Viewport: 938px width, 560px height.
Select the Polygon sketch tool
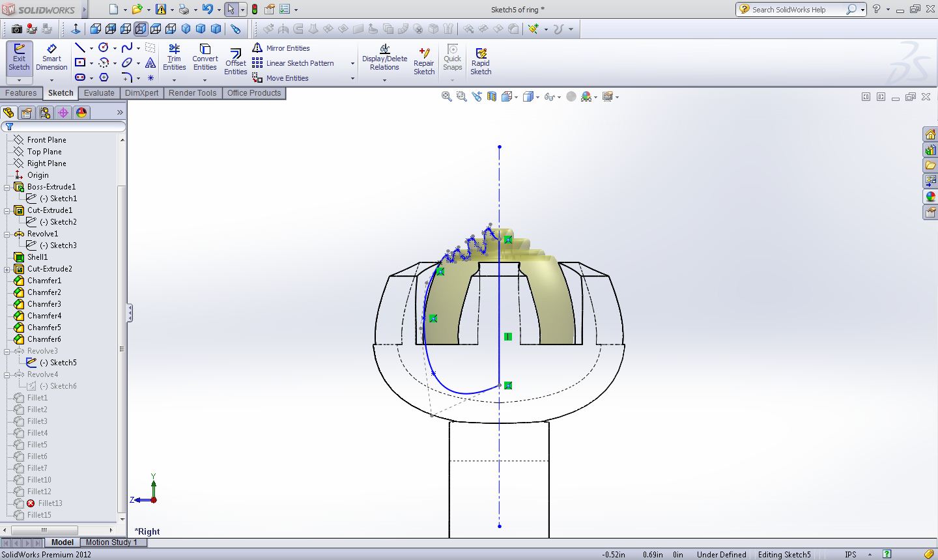(x=104, y=77)
